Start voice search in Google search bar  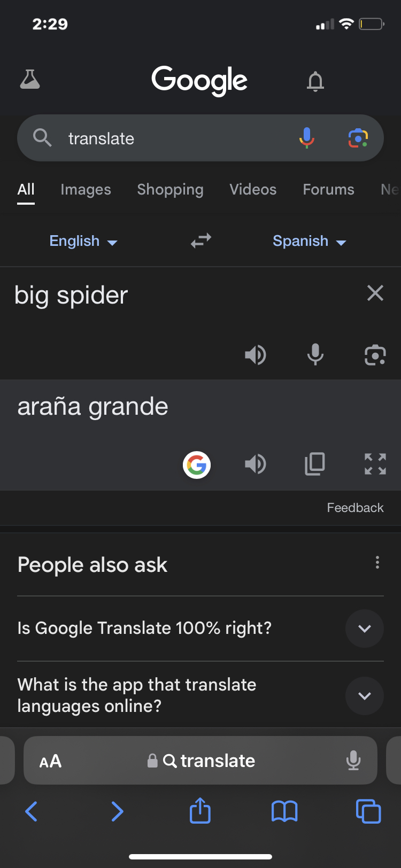point(306,138)
